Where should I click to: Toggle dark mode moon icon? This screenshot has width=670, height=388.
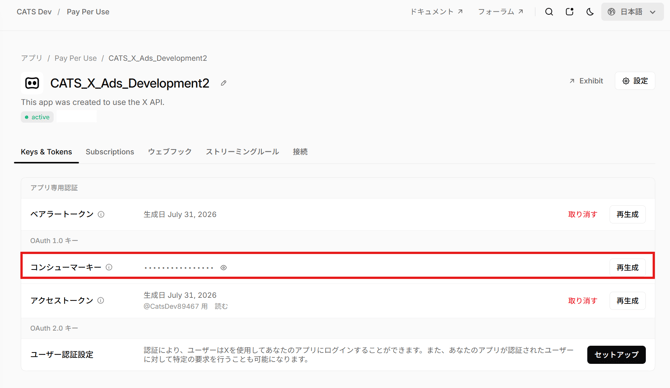[x=590, y=12]
